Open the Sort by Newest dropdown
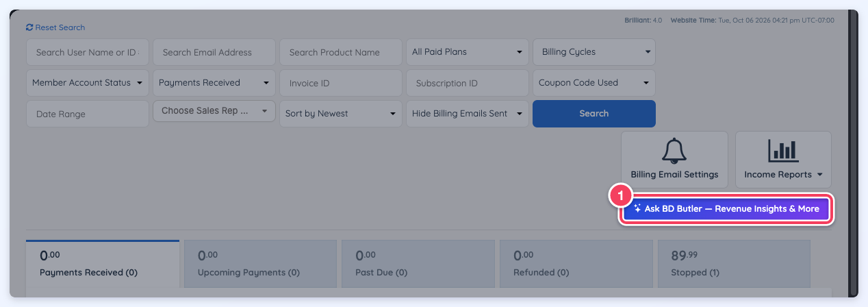Viewport: 868px width, 307px height. click(341, 114)
